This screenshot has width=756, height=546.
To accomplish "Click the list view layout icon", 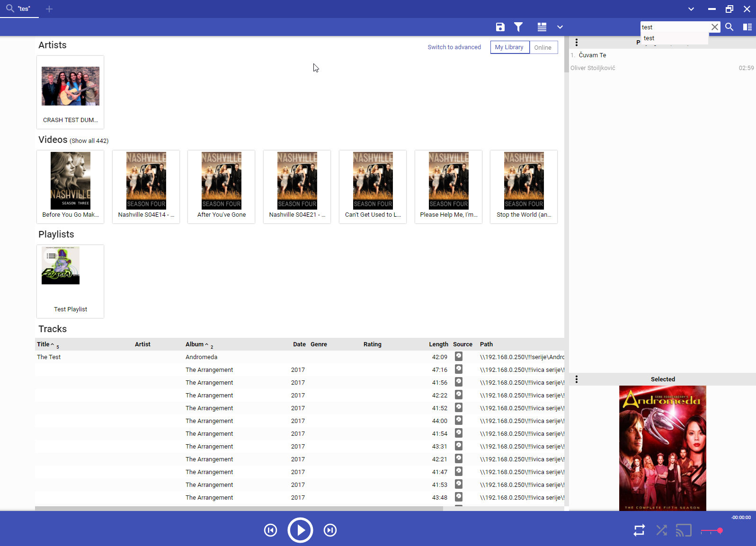I will (542, 27).
